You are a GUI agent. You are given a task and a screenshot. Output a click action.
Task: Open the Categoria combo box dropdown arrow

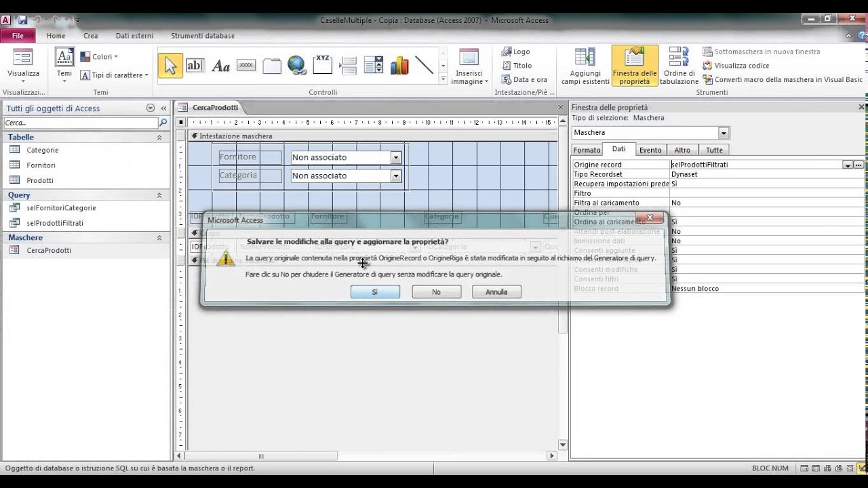tap(396, 176)
